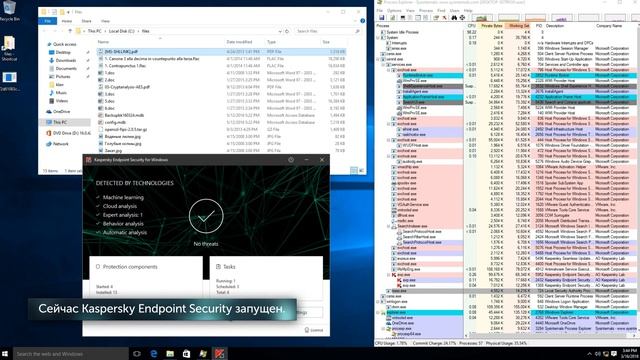Click the Refresh icon beside Explorer address bar
Image resolution: width=640 pixels, height=360 pixels.
[x=287, y=31]
